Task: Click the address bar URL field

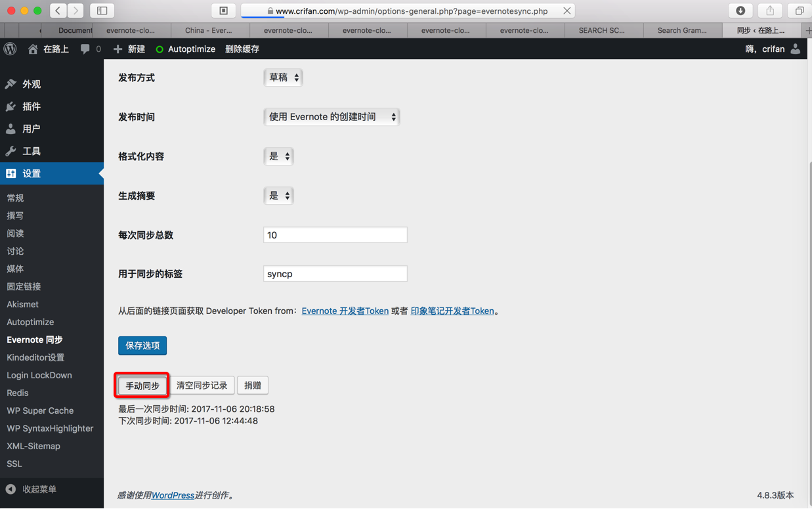Action: point(407,11)
